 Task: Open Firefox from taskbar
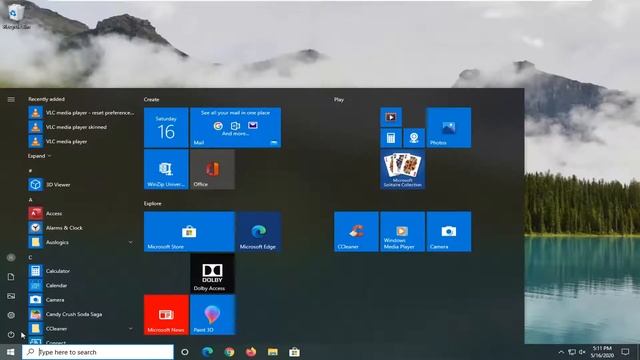[251, 352]
